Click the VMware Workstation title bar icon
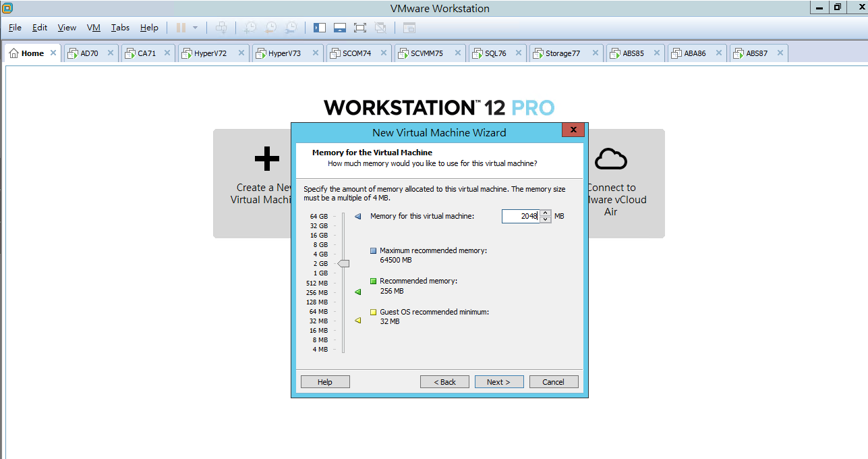Viewport: 868px width, 459px height. click(x=7, y=8)
